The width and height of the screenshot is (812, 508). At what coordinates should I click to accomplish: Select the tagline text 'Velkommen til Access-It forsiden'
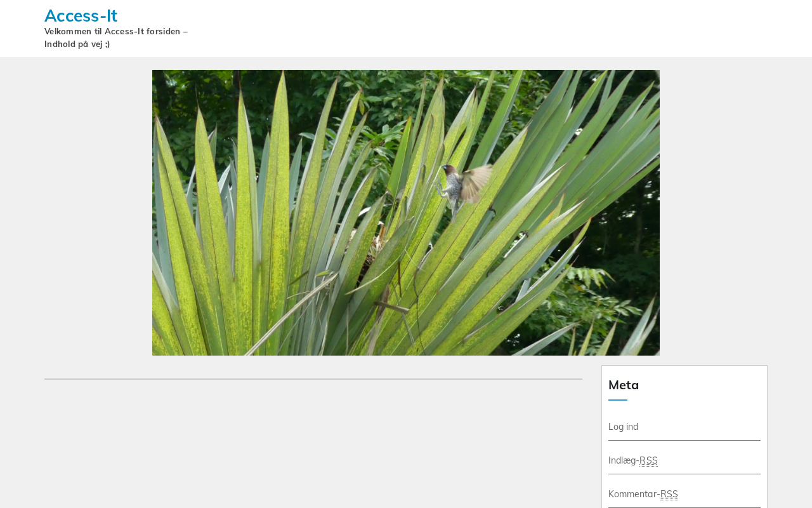pos(112,31)
